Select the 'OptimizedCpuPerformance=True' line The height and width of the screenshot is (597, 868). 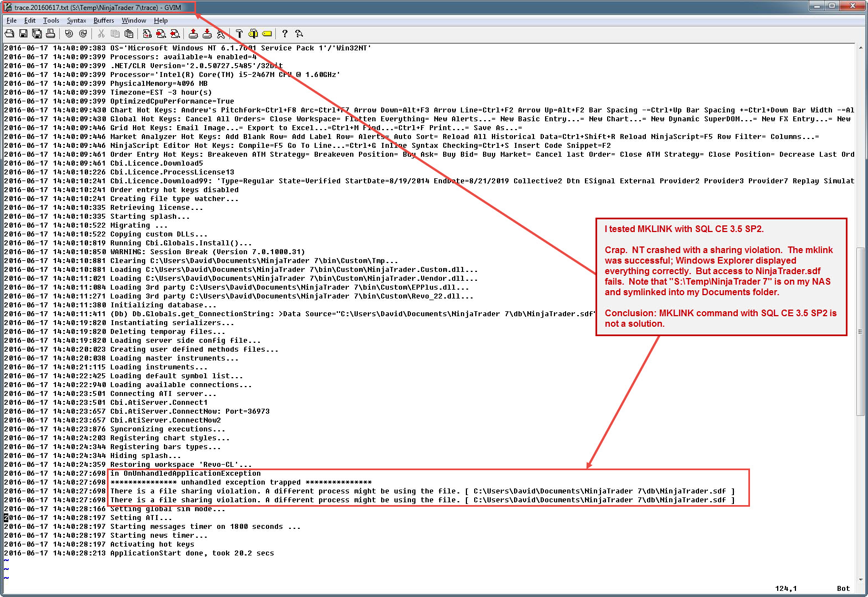tap(119, 101)
